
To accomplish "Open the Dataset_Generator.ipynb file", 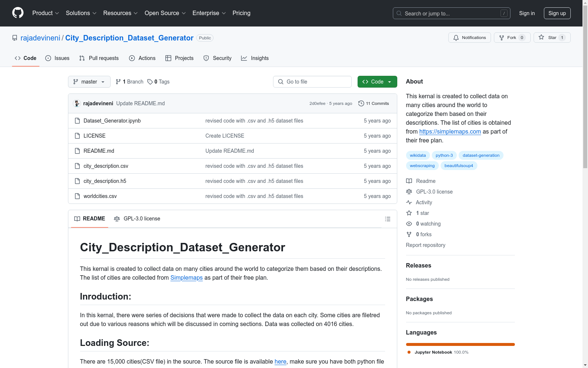I will pyautogui.click(x=112, y=121).
